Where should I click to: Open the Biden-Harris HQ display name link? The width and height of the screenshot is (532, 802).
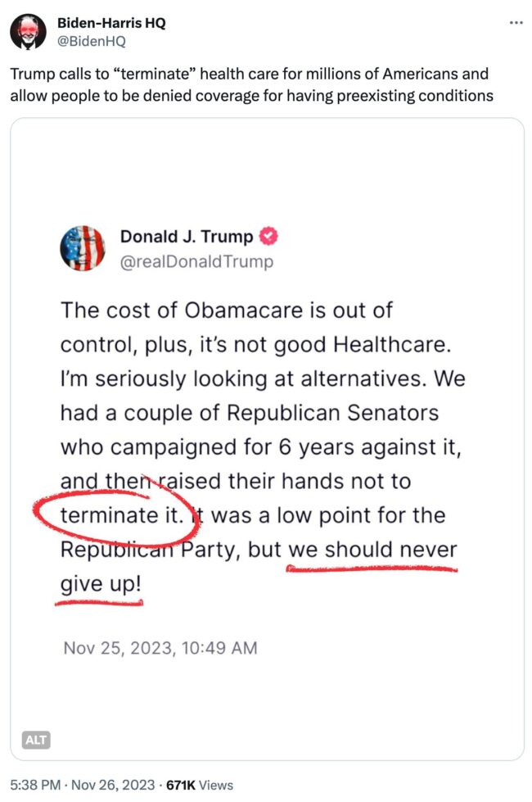pyautogui.click(x=111, y=23)
